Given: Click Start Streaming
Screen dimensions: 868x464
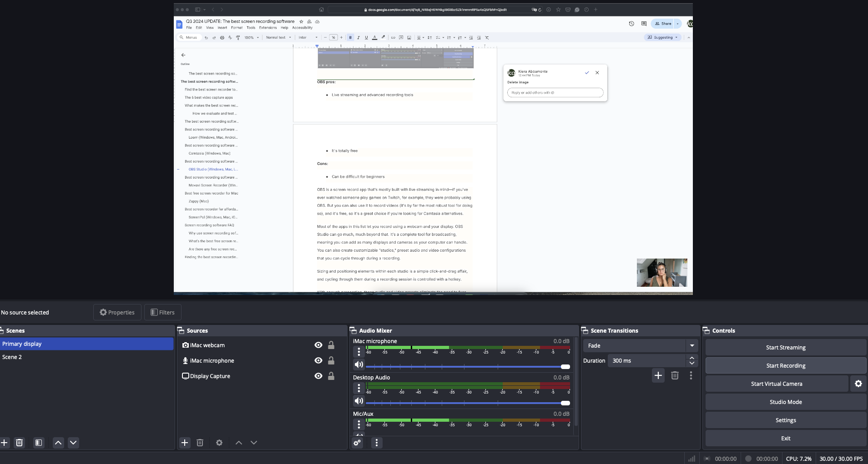Looking at the screenshot, I should coord(786,347).
